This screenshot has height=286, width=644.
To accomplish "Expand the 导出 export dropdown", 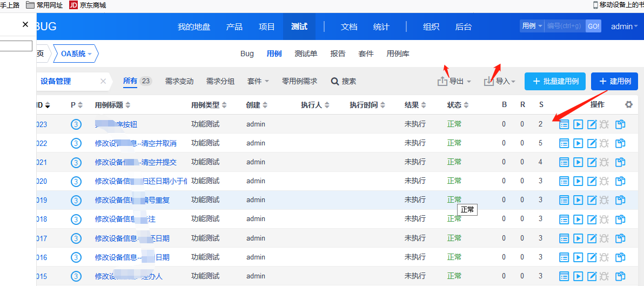I will pyautogui.click(x=454, y=81).
